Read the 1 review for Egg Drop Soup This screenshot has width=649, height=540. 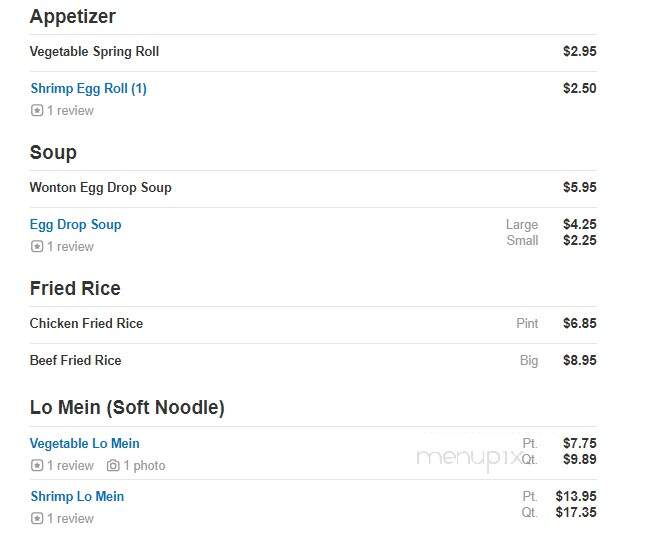click(70, 247)
